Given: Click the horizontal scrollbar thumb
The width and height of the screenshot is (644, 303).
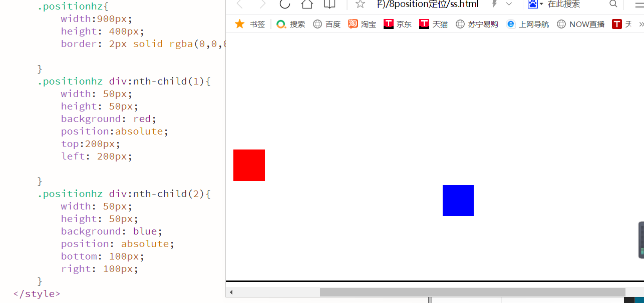Looking at the screenshot, I should pos(473,292).
